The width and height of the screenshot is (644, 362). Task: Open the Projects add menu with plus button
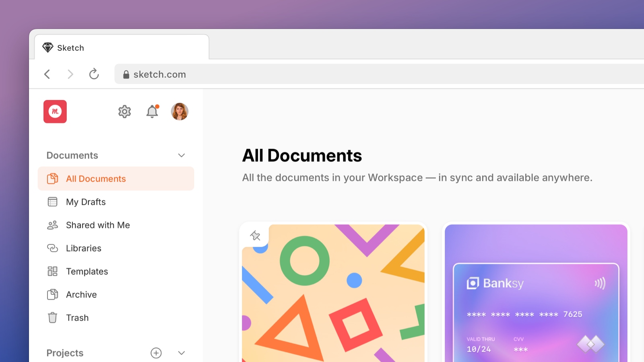156,353
